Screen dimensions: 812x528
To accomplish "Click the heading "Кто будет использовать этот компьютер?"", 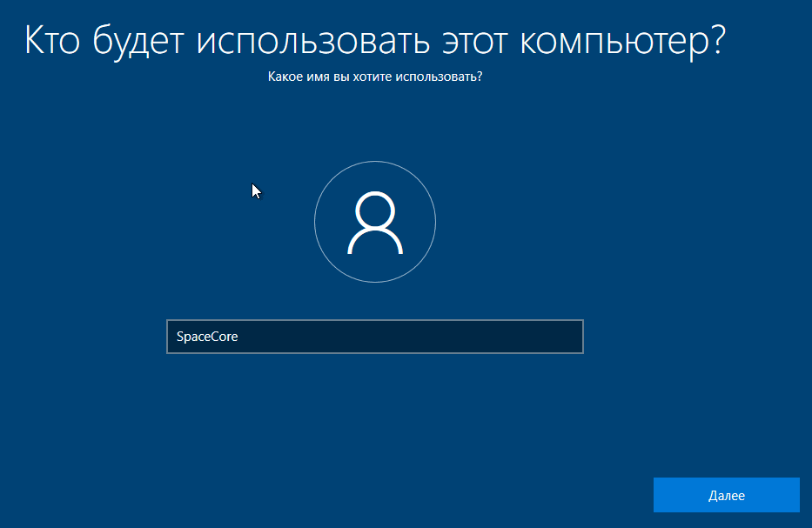I will (x=374, y=42).
